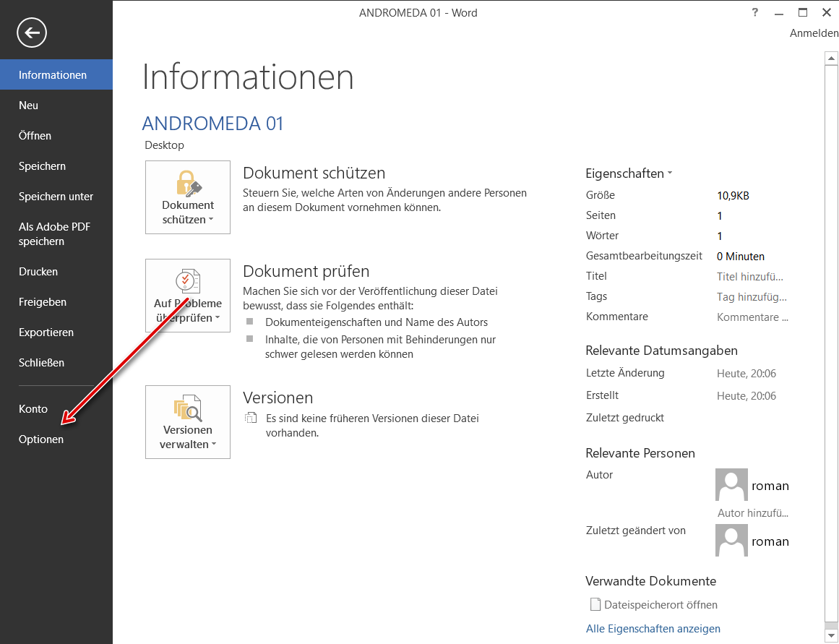The width and height of the screenshot is (839, 644).
Task: Click the 0 Minuten editing time value
Action: point(741,257)
